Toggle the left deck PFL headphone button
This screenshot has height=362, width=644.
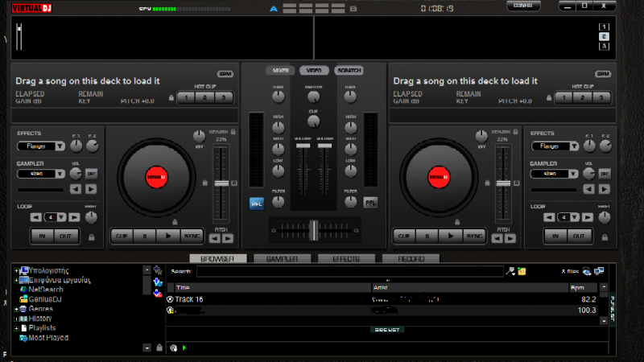click(x=257, y=204)
